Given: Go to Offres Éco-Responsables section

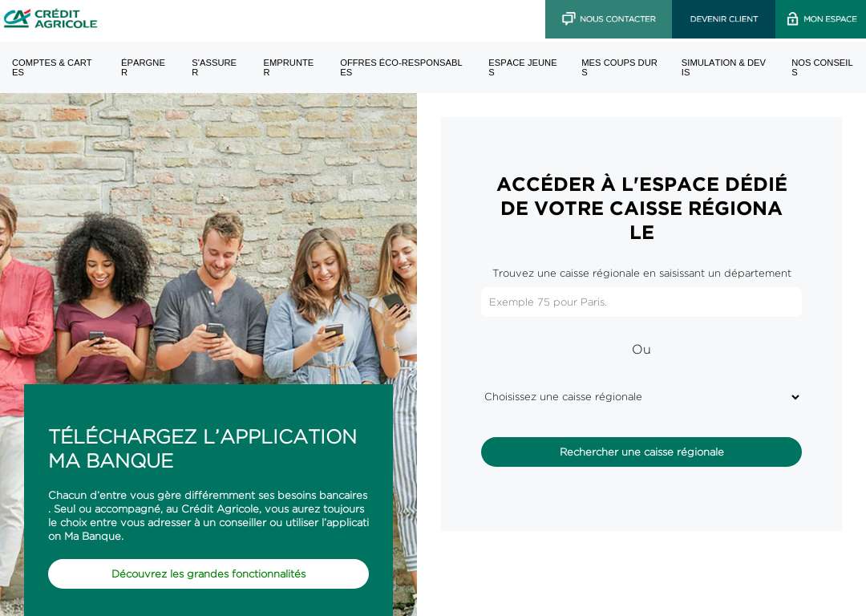Looking at the screenshot, I should [x=401, y=67].
